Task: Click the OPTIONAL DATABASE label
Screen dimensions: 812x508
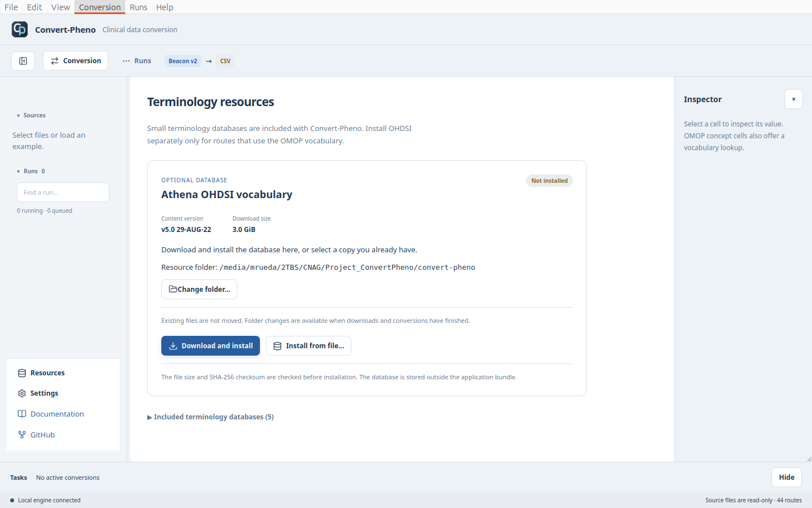Action: [194, 180]
